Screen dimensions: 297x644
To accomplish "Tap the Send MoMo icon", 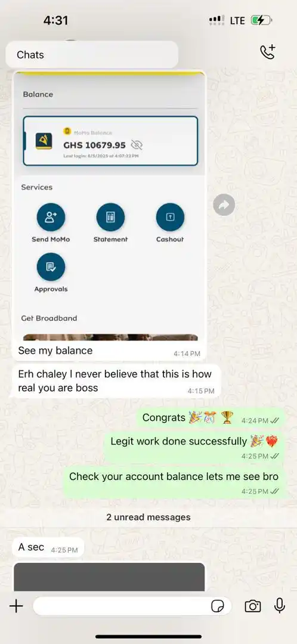I will click(x=51, y=217).
